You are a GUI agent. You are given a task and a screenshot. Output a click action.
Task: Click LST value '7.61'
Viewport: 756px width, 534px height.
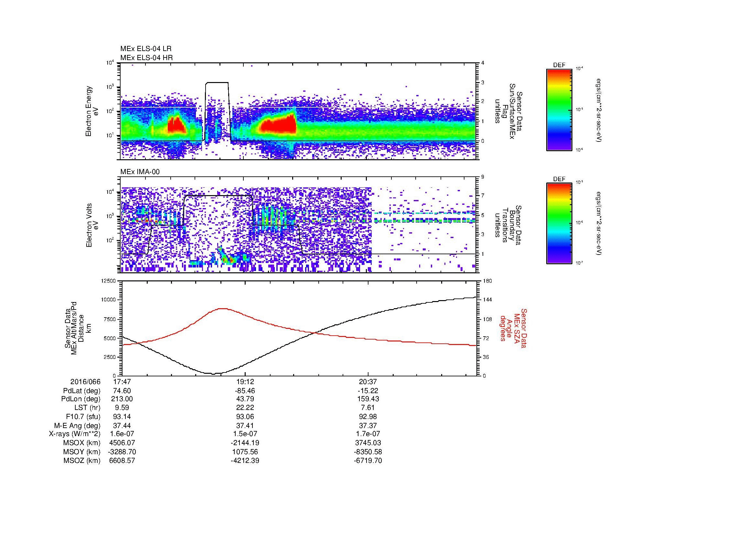click(x=368, y=408)
